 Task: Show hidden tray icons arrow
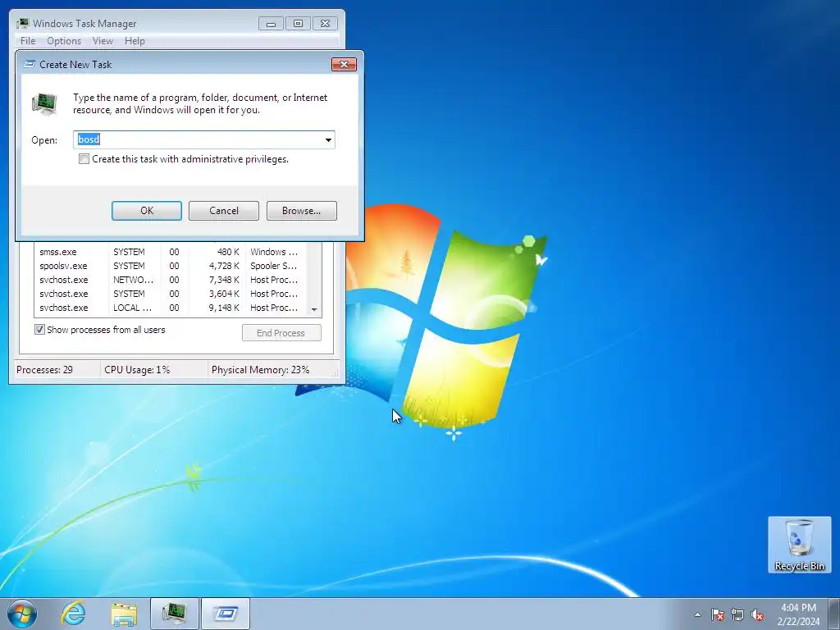pos(697,614)
